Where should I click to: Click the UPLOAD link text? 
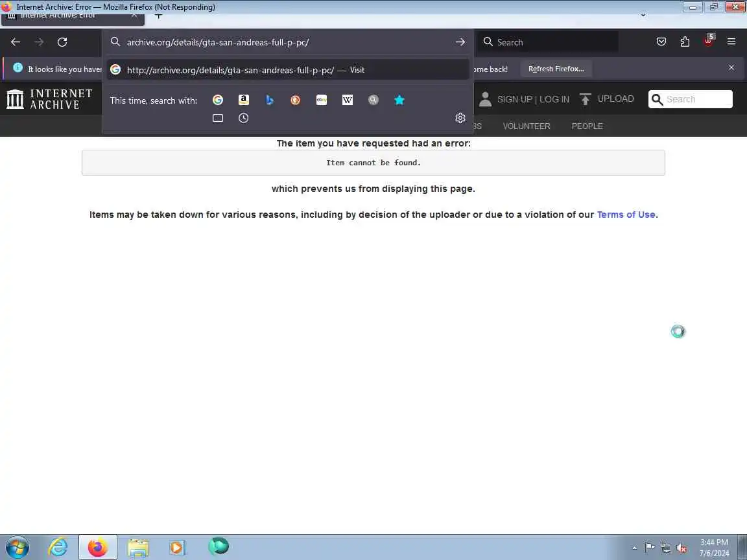coord(615,99)
